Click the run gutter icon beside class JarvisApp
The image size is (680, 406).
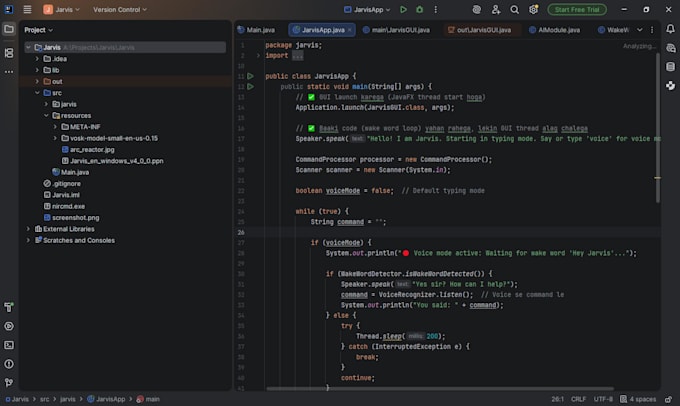(x=250, y=76)
